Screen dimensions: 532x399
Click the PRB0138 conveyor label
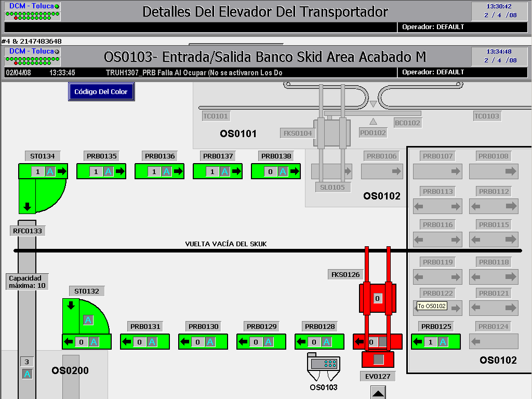(276, 156)
